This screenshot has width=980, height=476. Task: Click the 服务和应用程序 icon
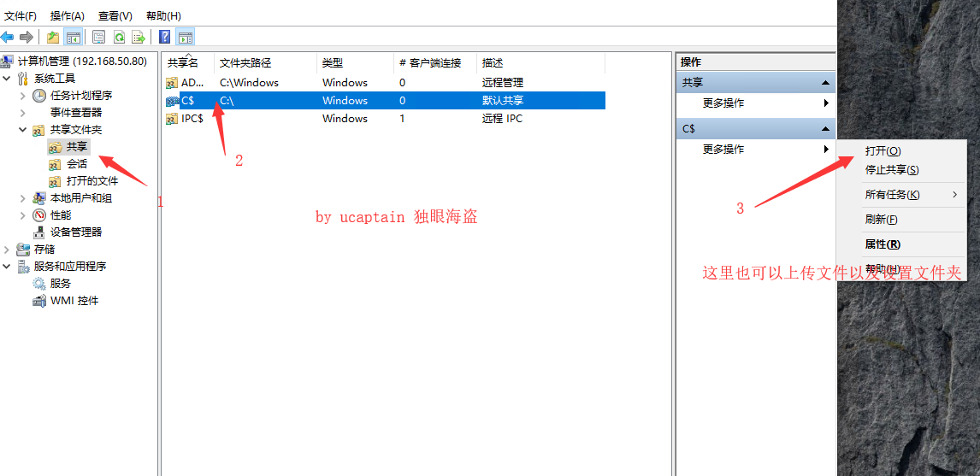(24, 266)
